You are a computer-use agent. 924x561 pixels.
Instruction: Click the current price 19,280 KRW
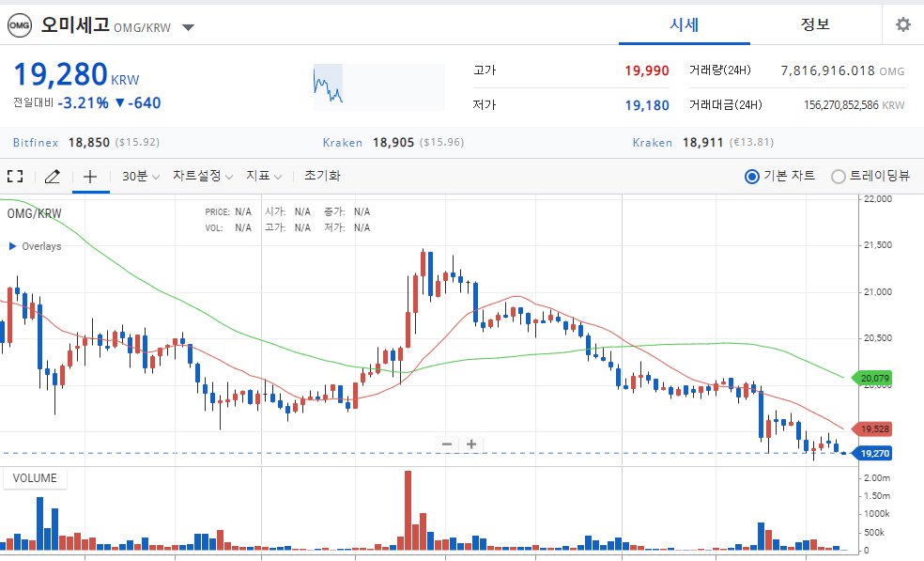pos(76,75)
